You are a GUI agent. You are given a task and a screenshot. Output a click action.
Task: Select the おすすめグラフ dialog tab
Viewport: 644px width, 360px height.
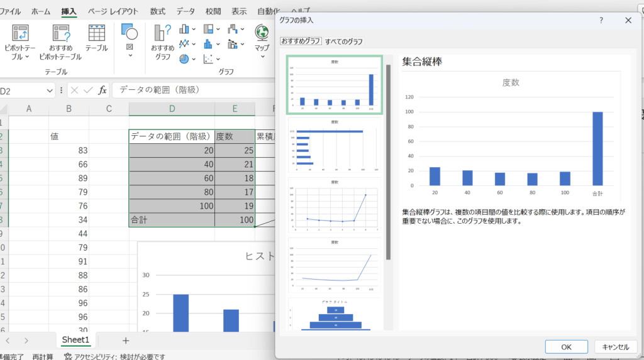(301, 41)
